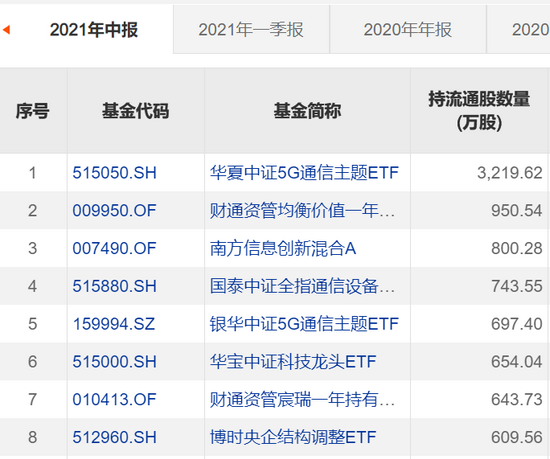
Task: Open fund code 515880.SH
Action: pyautogui.click(x=114, y=286)
